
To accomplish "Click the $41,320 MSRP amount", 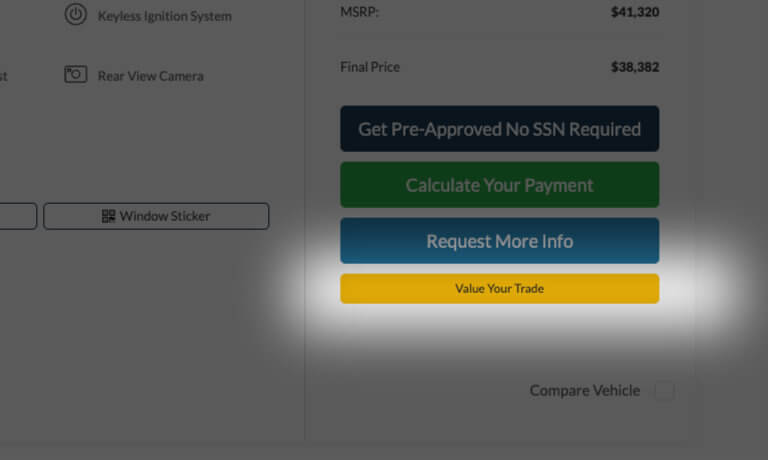I will 635,13.
